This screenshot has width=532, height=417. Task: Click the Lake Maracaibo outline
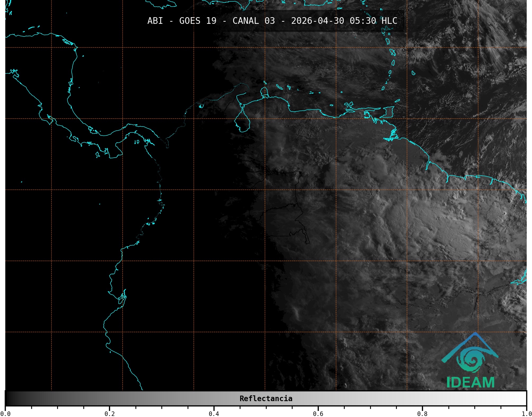tap(242, 122)
